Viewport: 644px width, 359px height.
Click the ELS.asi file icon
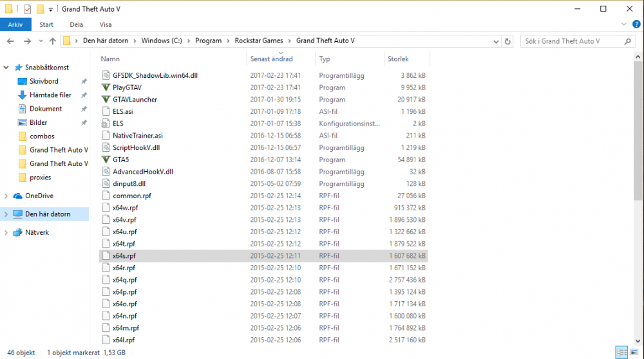pyautogui.click(x=106, y=111)
